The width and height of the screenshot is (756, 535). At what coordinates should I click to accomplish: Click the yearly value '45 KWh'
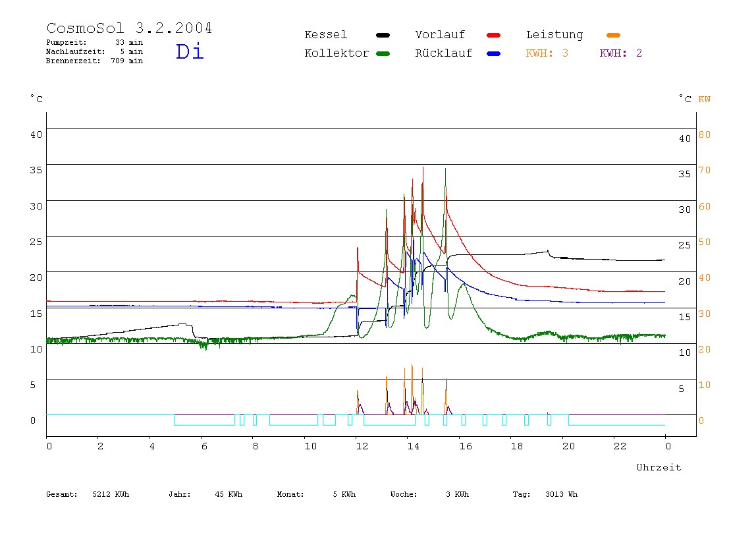(229, 494)
